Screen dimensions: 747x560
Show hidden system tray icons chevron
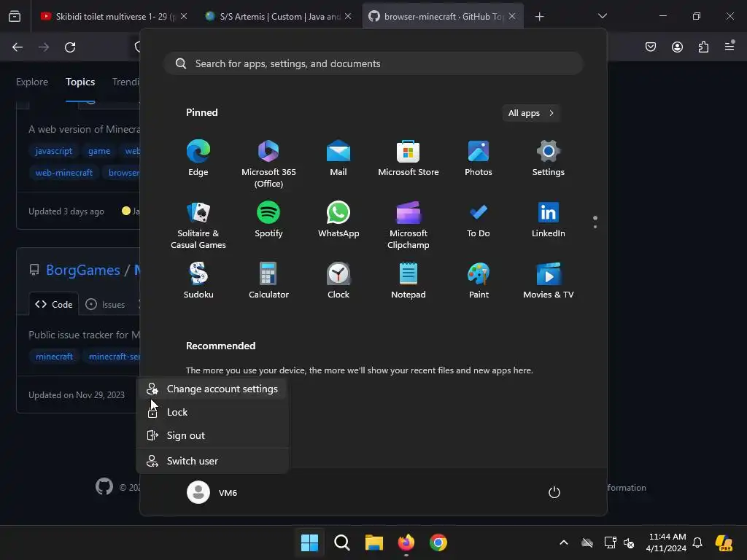pyautogui.click(x=564, y=542)
